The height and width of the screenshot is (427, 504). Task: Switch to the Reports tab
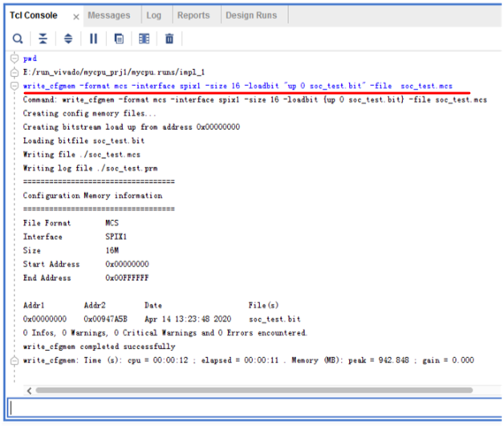pyautogui.click(x=193, y=15)
